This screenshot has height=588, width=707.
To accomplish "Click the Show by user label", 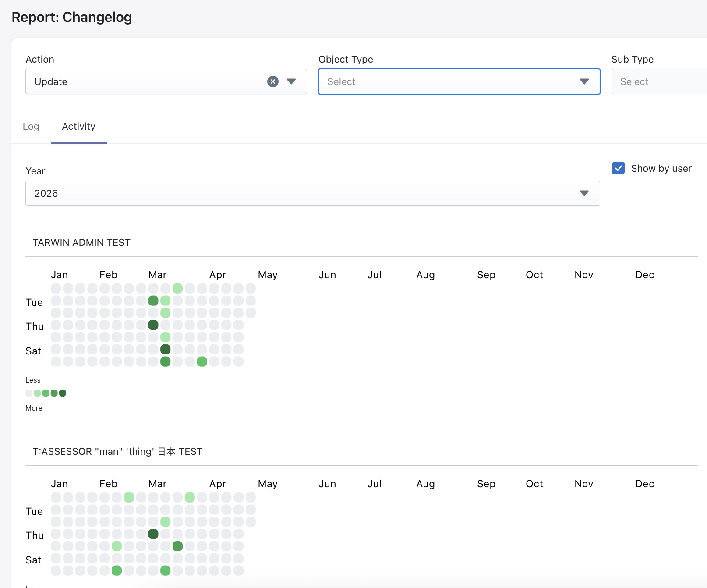I will click(661, 168).
